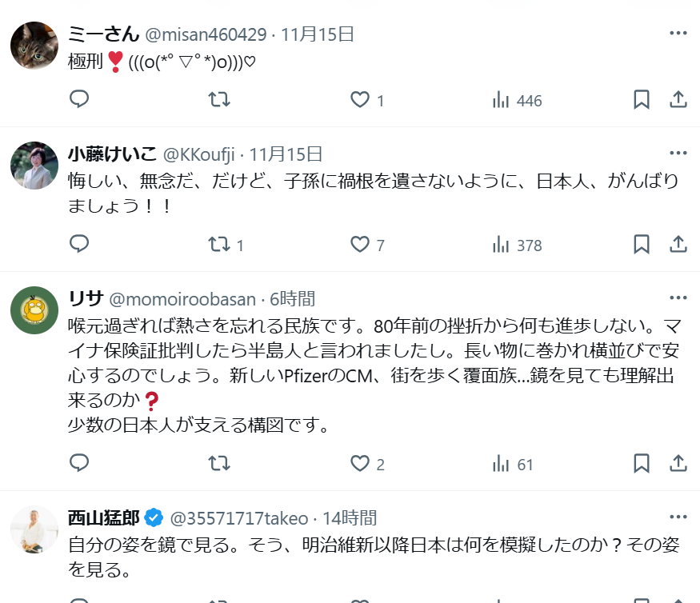Reply to リサ's tweet

[79, 463]
